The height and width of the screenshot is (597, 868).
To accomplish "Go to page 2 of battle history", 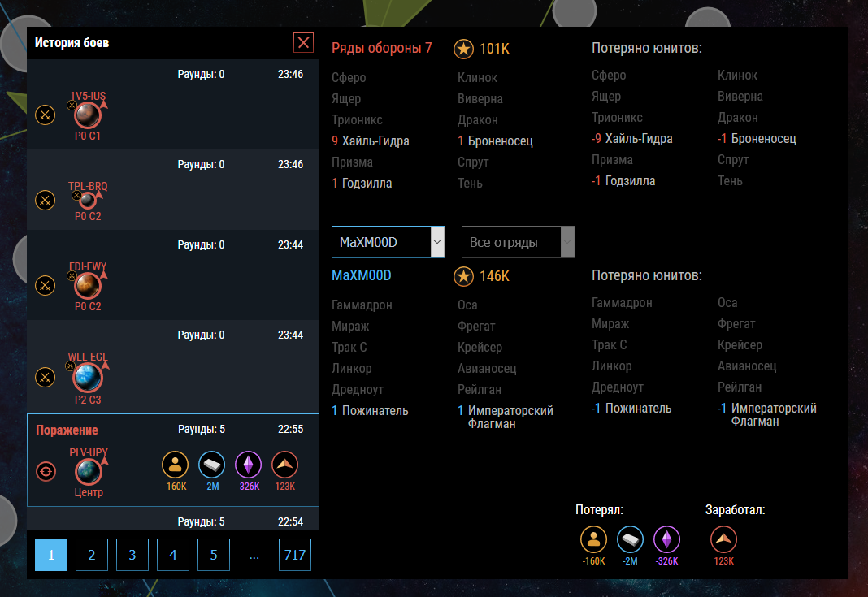I will tap(92, 555).
